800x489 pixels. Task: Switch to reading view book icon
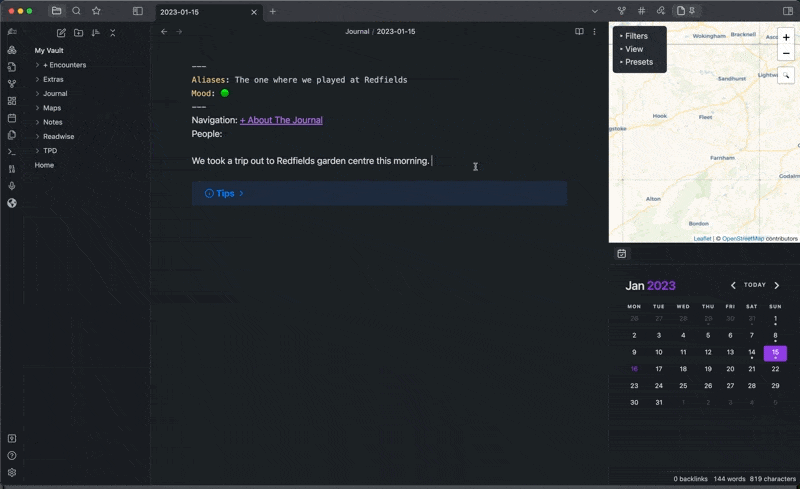[579, 32]
